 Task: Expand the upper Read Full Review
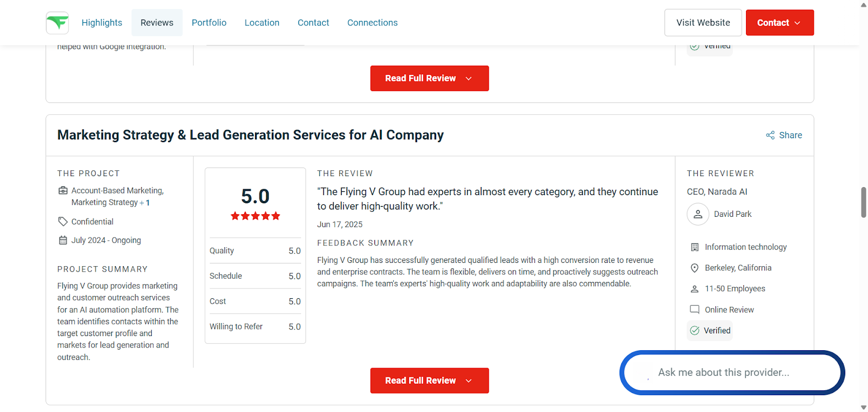pyautogui.click(x=430, y=78)
